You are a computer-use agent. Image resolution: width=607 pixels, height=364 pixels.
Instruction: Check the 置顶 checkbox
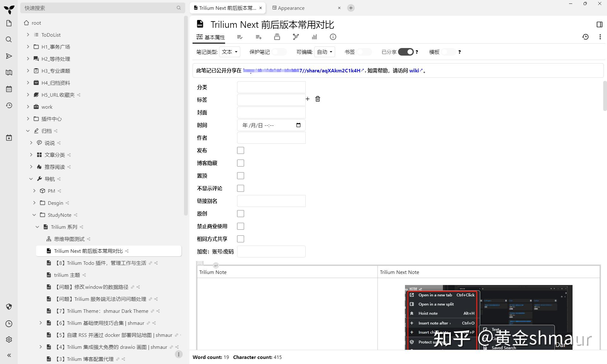point(241,176)
